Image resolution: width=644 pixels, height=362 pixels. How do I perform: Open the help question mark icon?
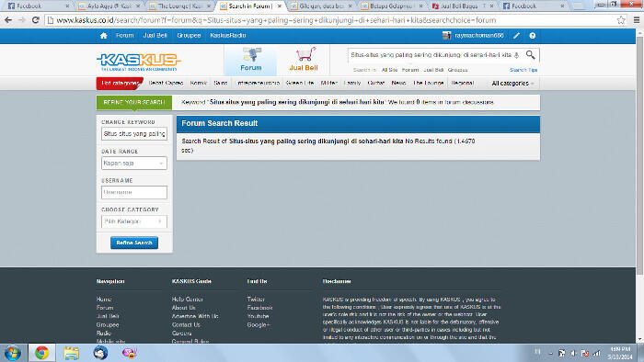[533, 36]
